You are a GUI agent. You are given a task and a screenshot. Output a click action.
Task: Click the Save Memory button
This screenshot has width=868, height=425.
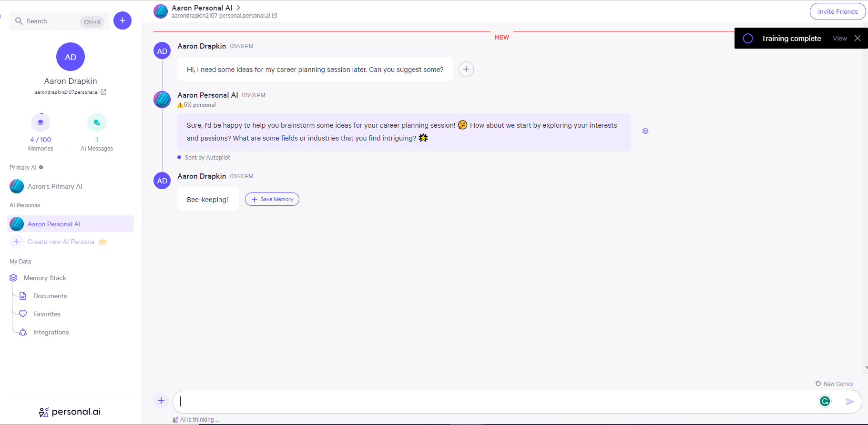pyautogui.click(x=272, y=199)
